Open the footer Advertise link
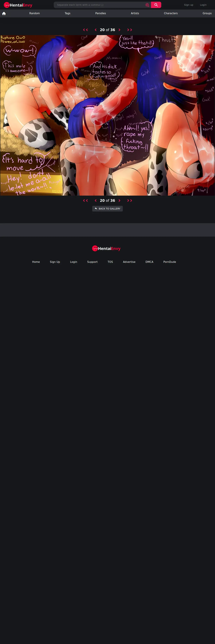This screenshot has height=644, width=215. pyautogui.click(x=129, y=262)
